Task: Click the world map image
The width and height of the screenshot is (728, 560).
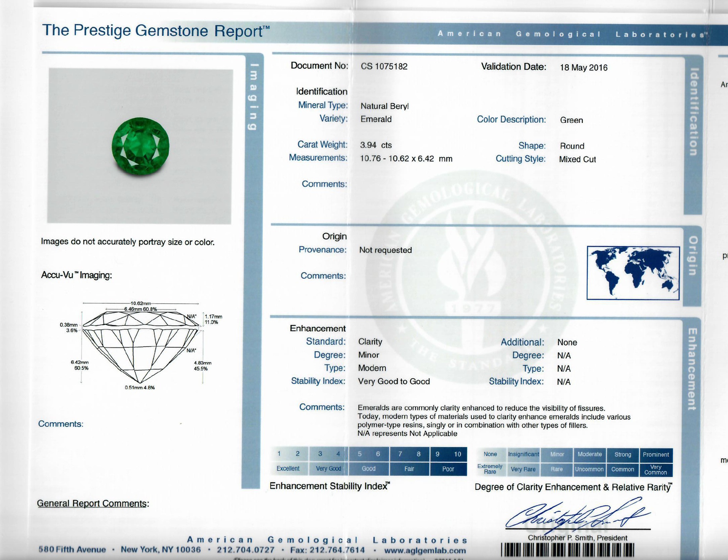Action: click(633, 273)
